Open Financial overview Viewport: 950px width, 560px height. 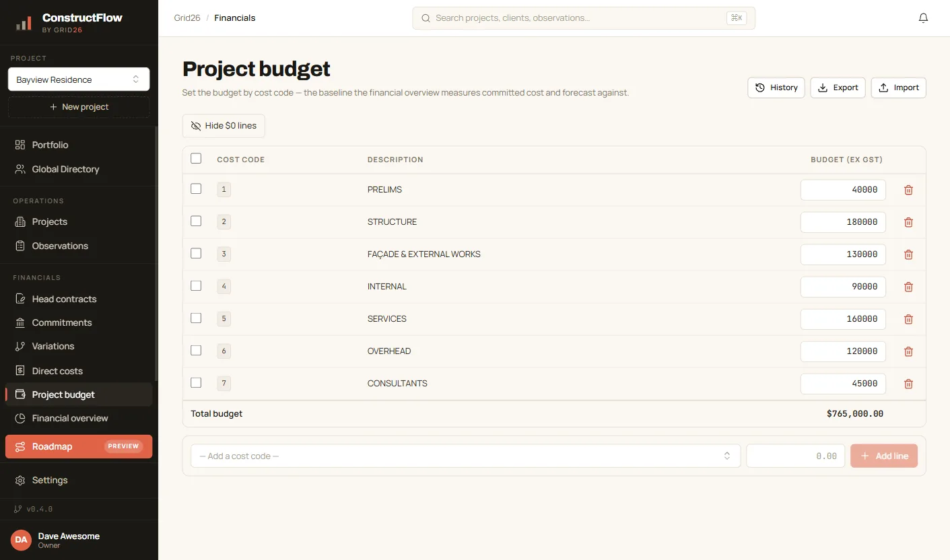pos(79,418)
